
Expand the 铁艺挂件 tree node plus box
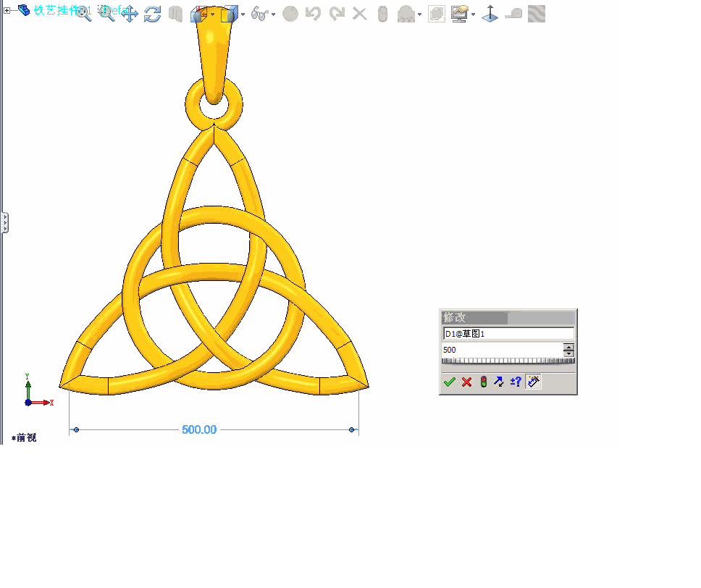[7, 10]
